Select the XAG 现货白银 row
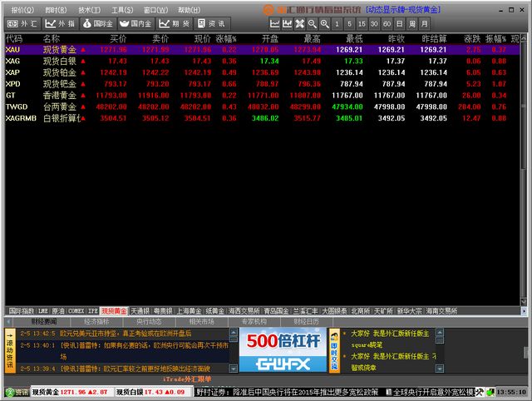 coord(262,61)
